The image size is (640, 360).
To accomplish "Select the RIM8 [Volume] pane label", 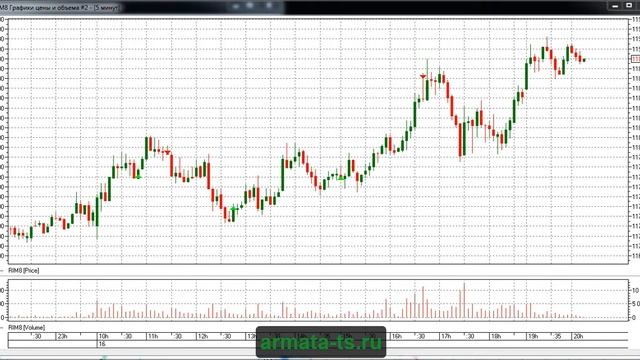I will [27, 328].
